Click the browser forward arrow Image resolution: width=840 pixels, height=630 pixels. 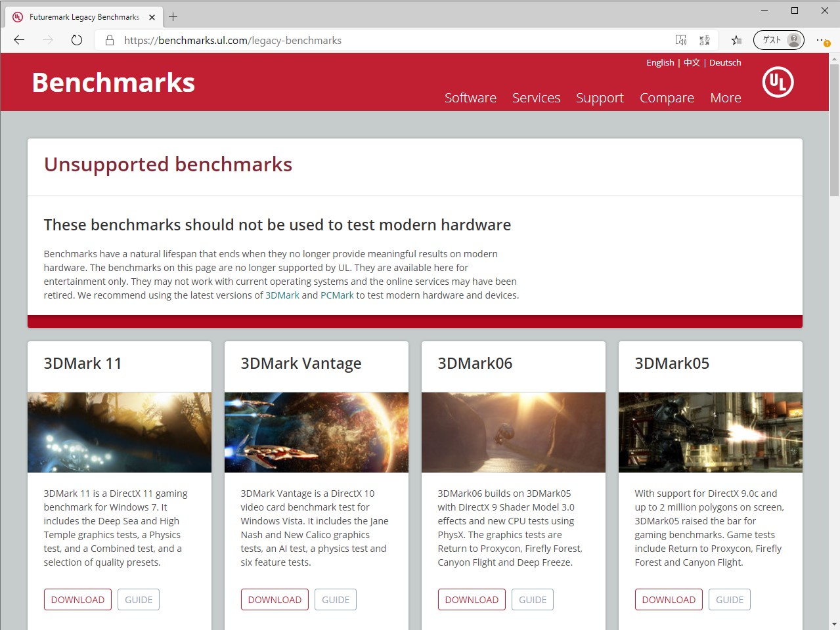click(48, 40)
